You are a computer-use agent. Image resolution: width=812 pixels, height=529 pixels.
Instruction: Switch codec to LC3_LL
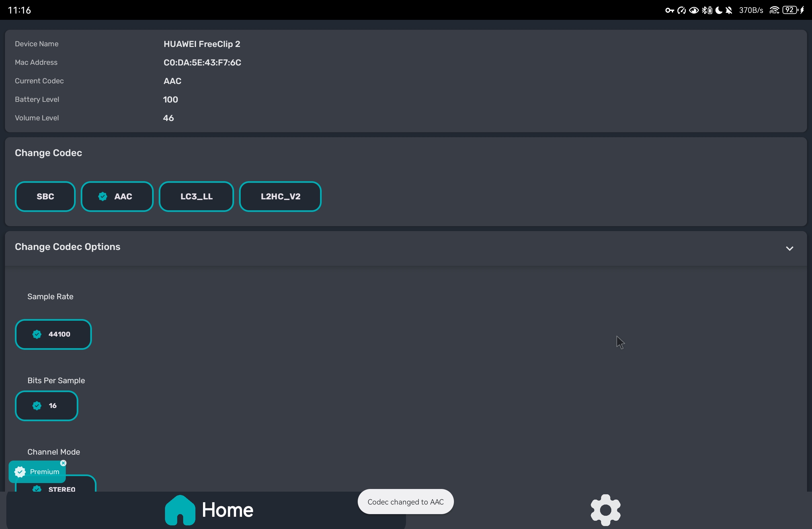click(196, 197)
